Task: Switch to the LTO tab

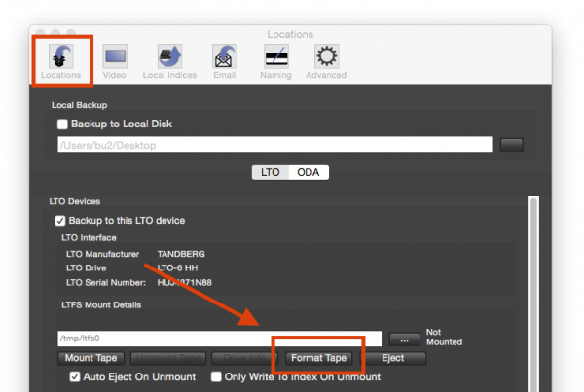Action: pyautogui.click(x=272, y=172)
